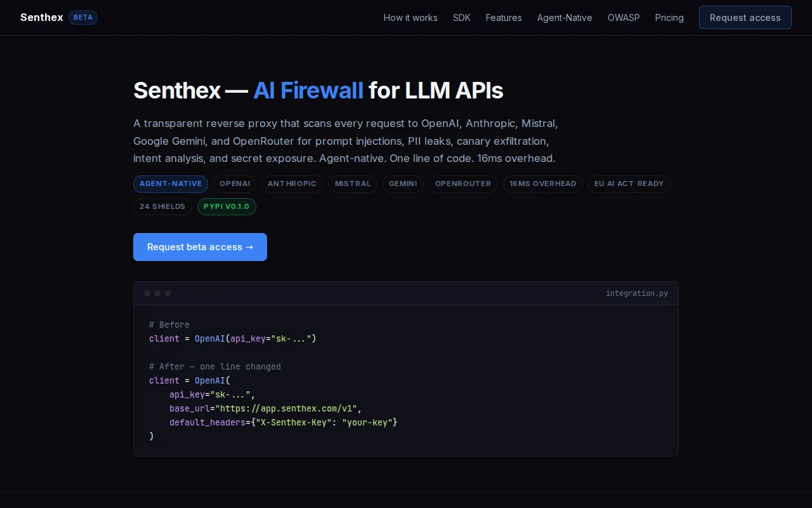Click the default_headers line in code

284,422
